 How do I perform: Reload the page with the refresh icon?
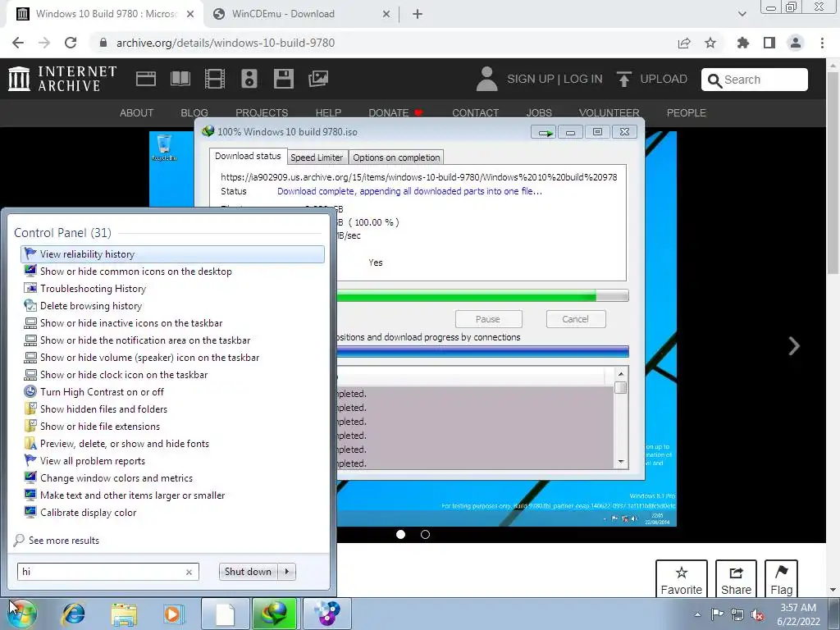point(71,43)
